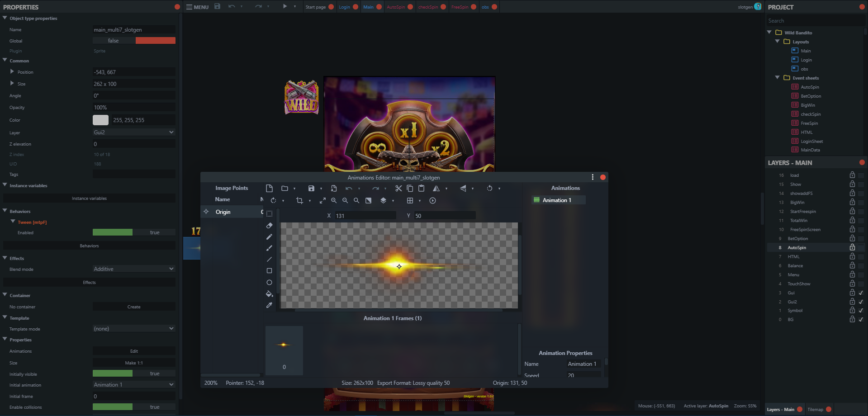The image size is (868, 416).
Task: Select the Line tool
Action: 269,259
